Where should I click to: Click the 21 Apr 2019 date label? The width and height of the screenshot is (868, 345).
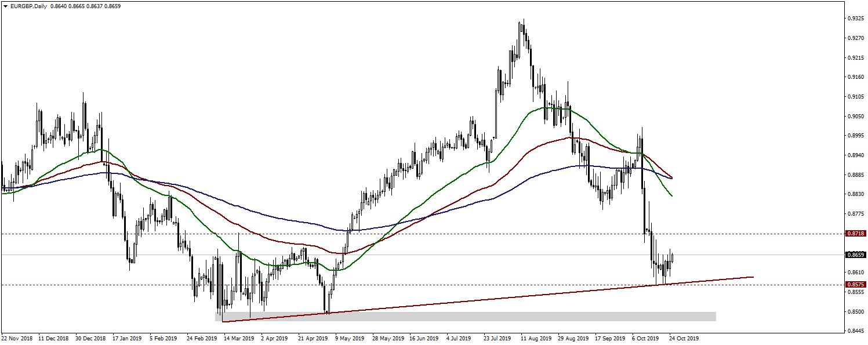[313, 338]
